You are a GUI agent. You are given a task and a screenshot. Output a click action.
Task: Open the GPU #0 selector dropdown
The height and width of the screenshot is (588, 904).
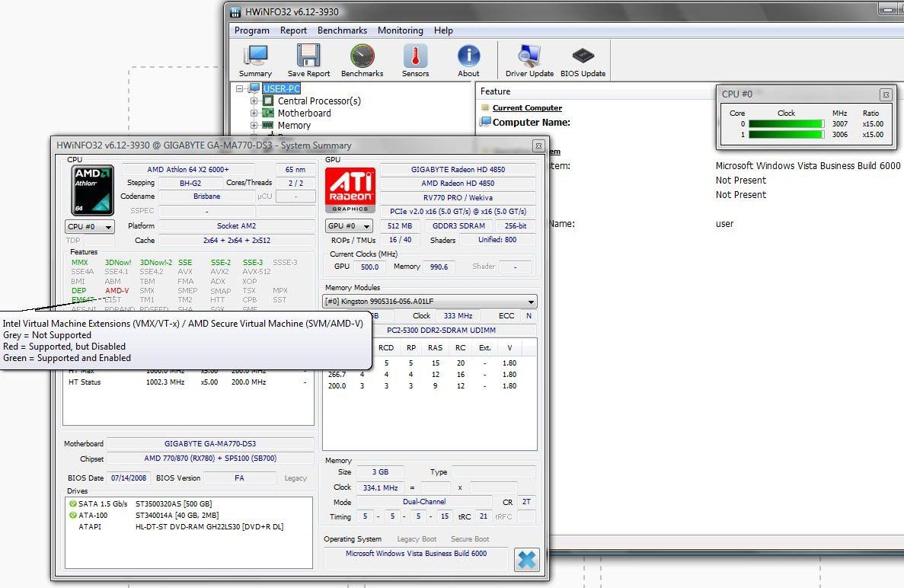349,226
